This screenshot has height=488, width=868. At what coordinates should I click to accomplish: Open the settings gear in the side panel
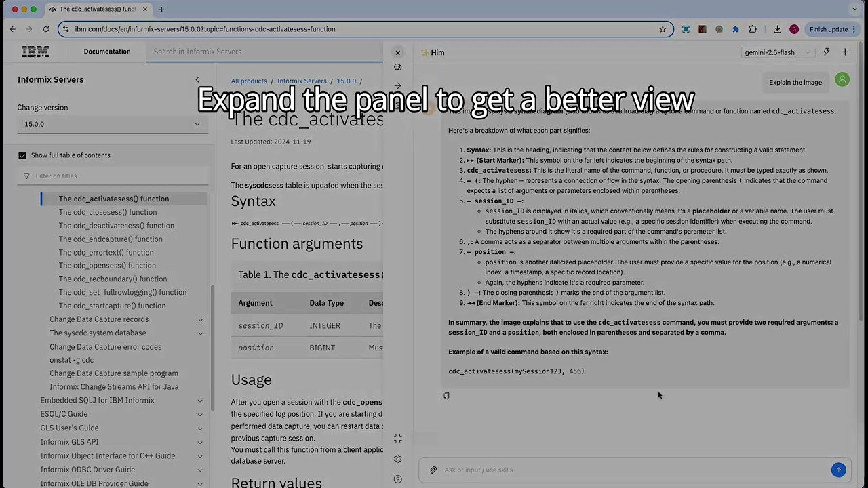[397, 458]
